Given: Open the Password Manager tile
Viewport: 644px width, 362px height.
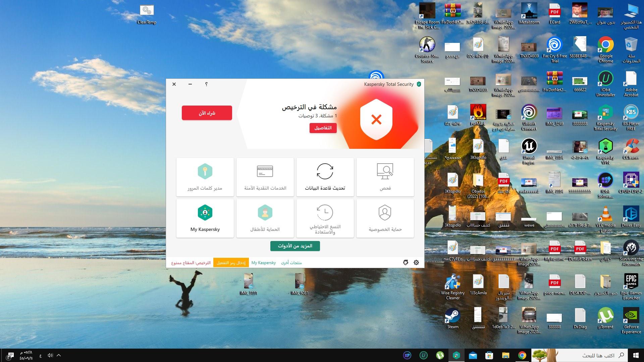Looking at the screenshot, I should point(205,177).
